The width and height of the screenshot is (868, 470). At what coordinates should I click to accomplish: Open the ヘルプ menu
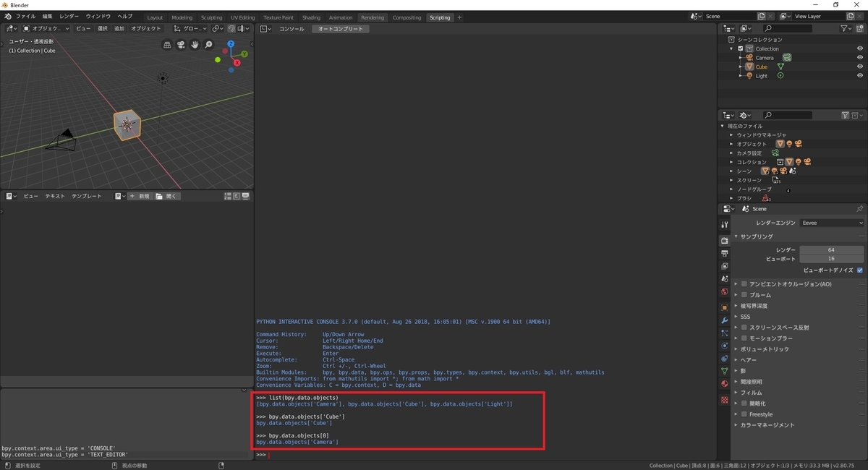pos(124,17)
